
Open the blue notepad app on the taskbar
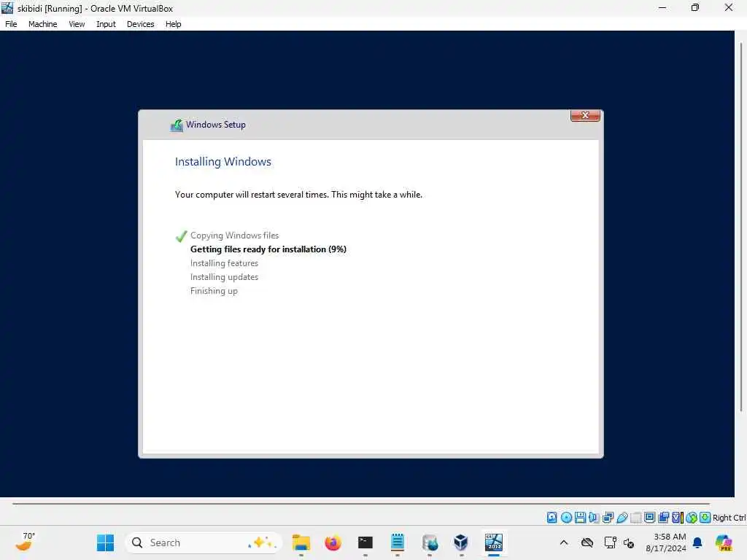(x=398, y=542)
